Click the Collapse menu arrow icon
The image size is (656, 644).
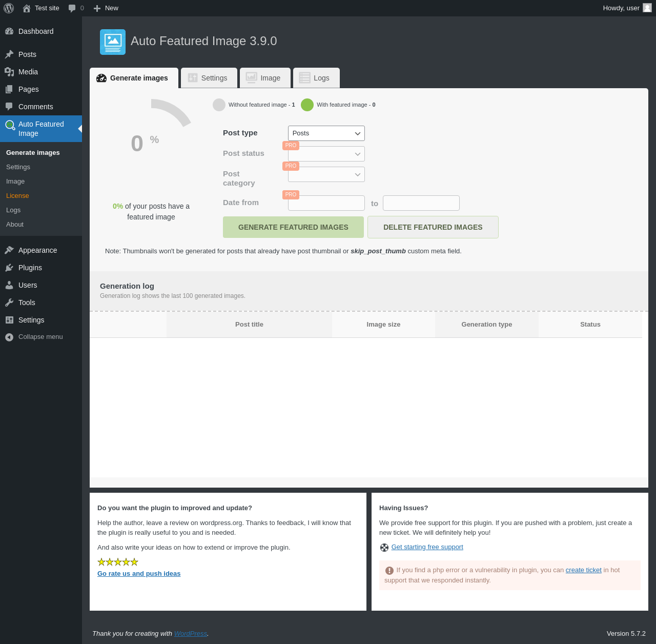coord(9,337)
